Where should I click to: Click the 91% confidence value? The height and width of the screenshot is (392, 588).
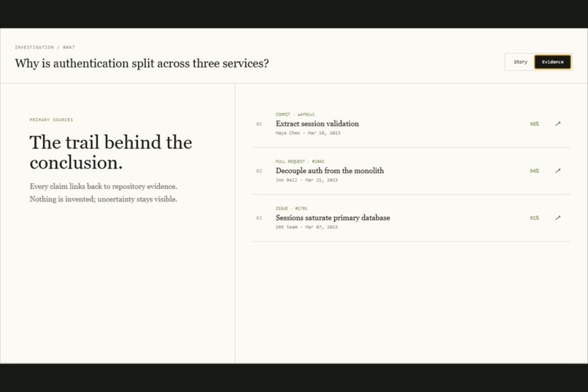534,218
